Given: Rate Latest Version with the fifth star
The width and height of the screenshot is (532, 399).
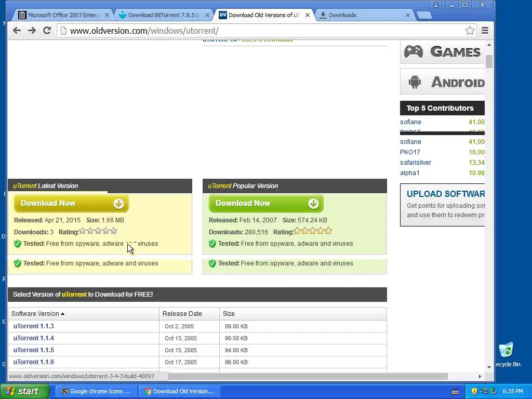Looking at the screenshot, I should pyautogui.click(x=114, y=231).
